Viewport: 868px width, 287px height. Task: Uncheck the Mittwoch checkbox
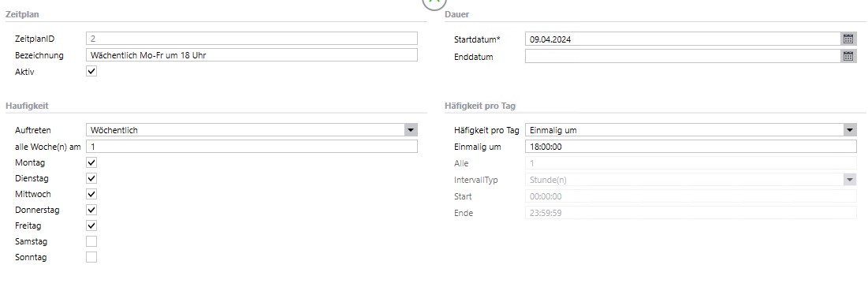(91, 194)
